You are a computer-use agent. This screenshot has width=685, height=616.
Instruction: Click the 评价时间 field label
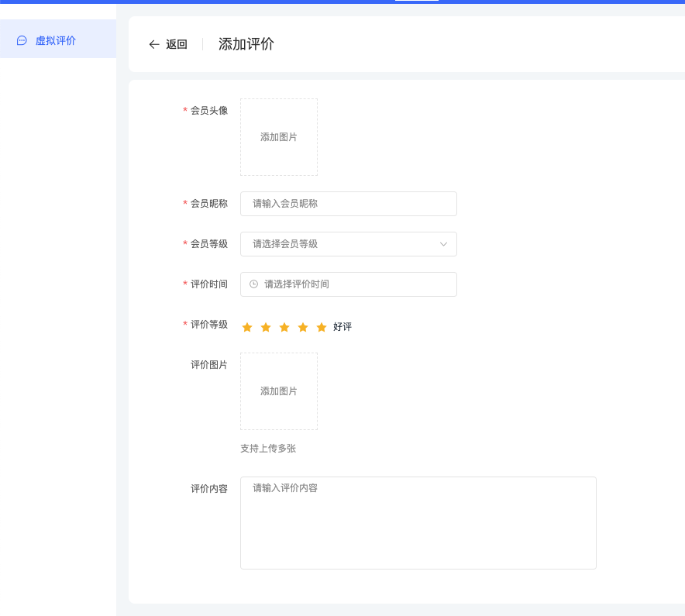click(208, 284)
